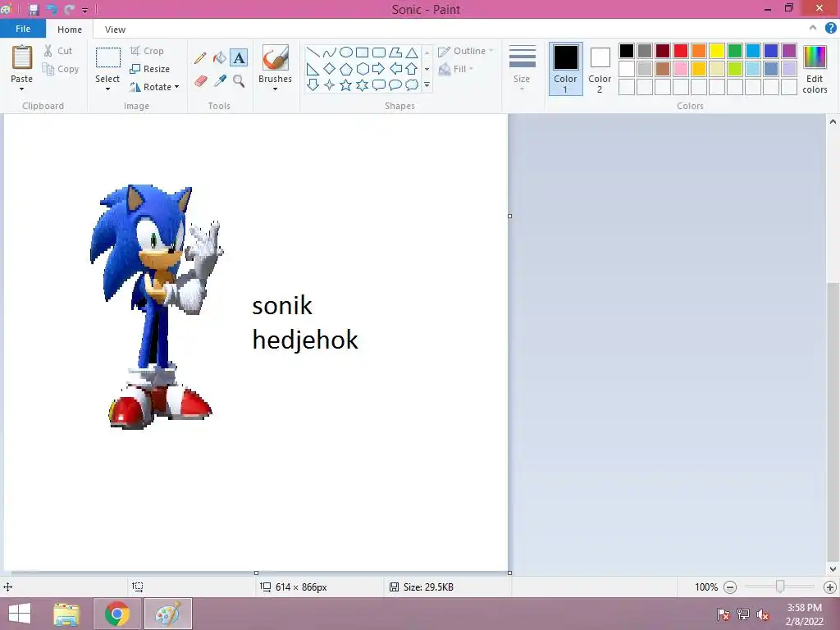Choose the Cloud callout shape

point(412,84)
